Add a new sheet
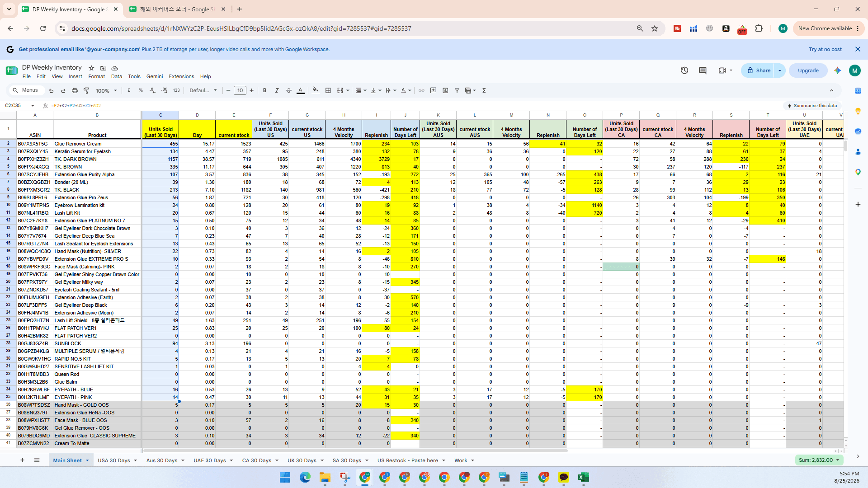Screen dimensions: 868x488 click(22, 460)
